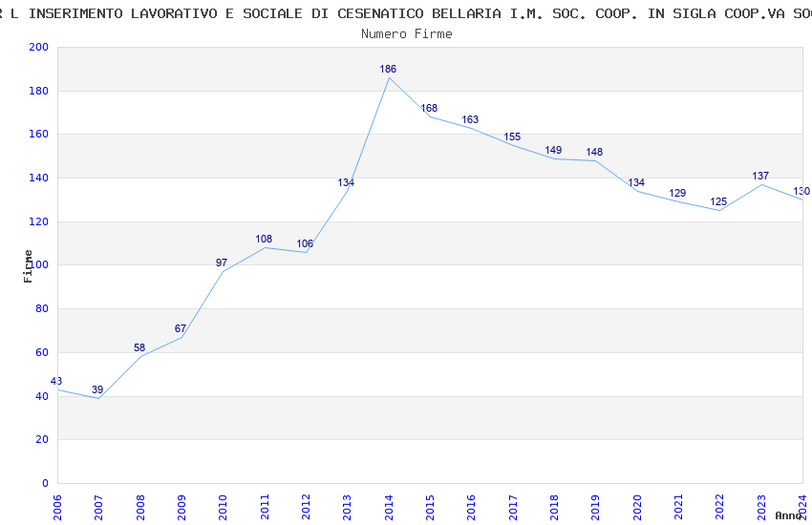The height and width of the screenshot is (525, 812).
Task: Click the x-axis year label 2008
Action: 140,508
